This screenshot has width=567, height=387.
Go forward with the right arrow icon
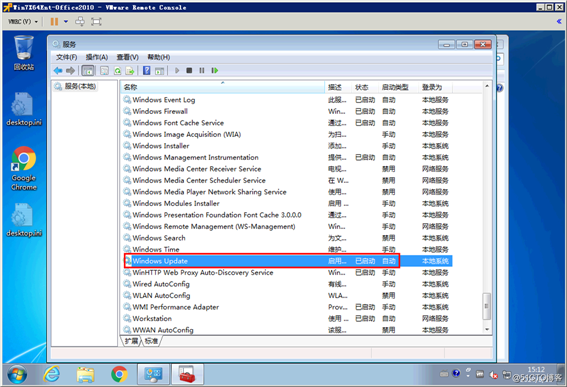[71, 71]
